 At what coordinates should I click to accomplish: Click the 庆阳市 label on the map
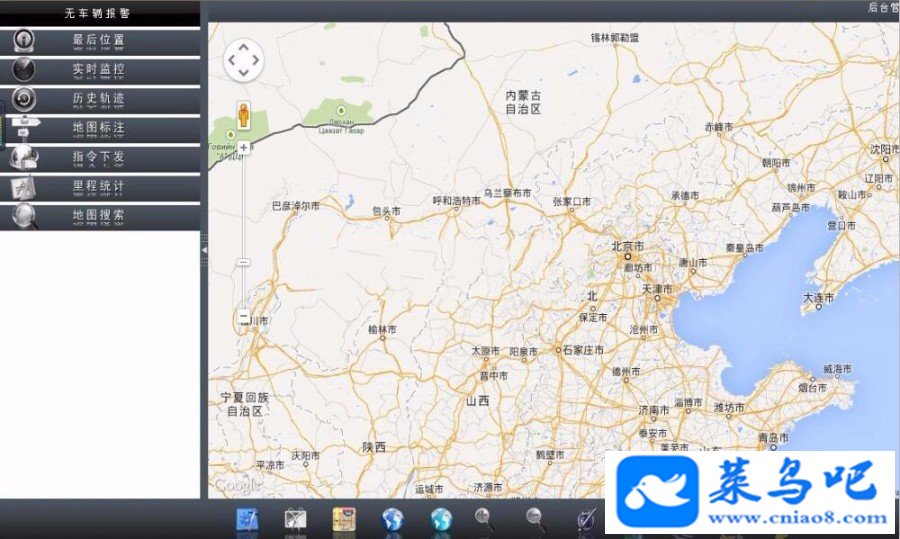pyautogui.click(x=305, y=455)
